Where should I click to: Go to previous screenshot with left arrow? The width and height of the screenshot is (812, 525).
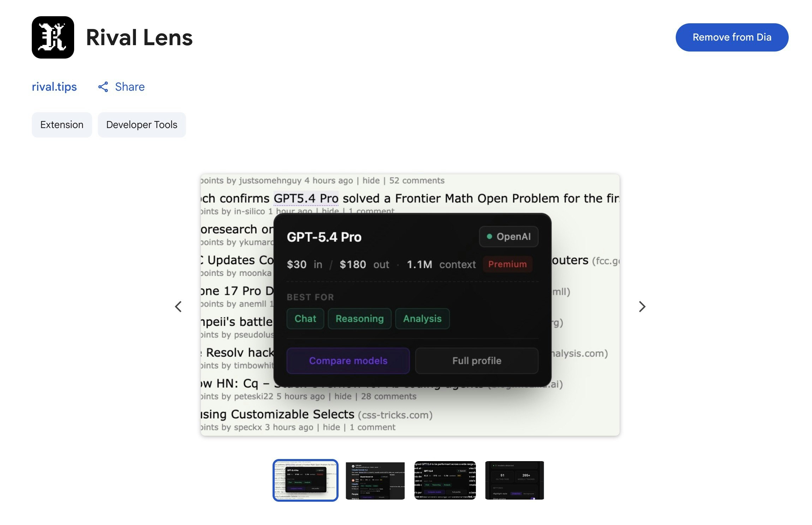(178, 307)
